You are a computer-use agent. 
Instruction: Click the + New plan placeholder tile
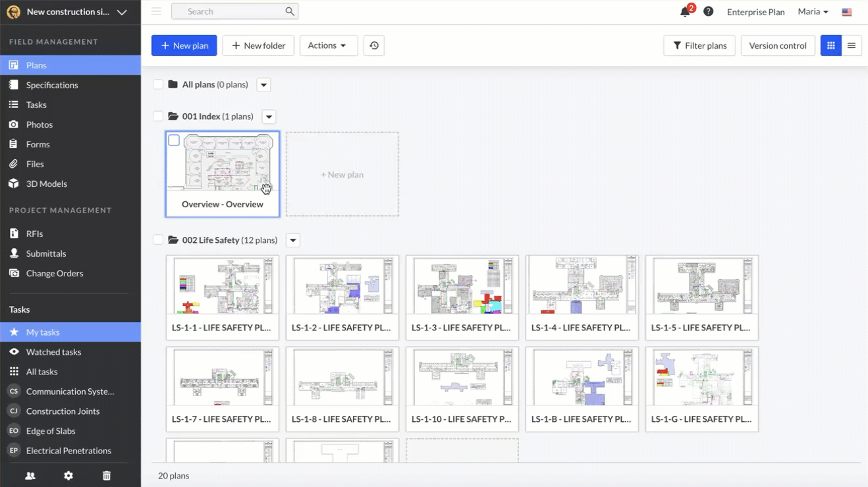tap(342, 174)
